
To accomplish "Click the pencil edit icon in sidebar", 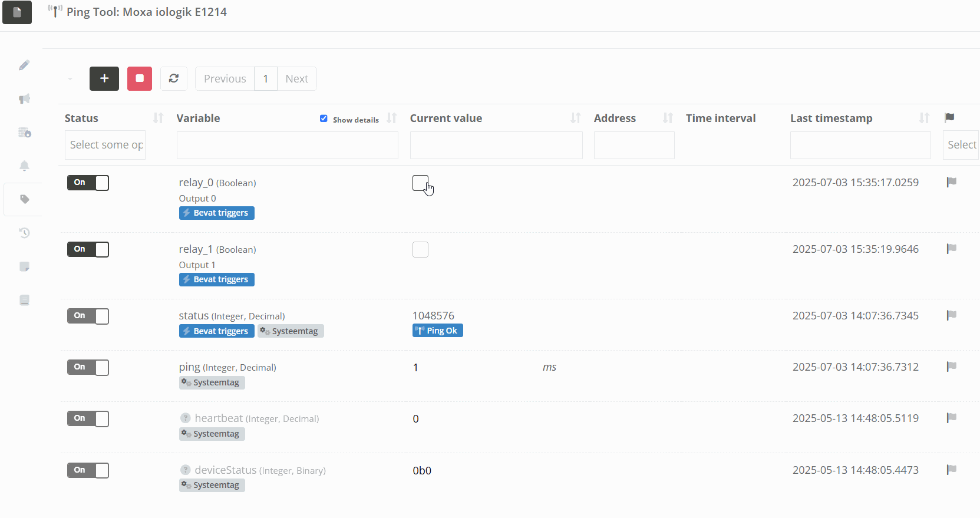I will click(x=24, y=65).
